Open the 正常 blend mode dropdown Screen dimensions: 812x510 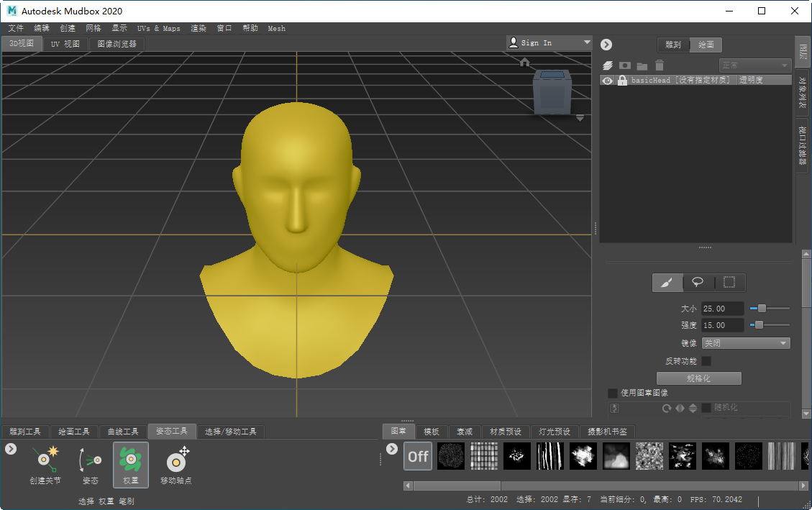coord(755,65)
